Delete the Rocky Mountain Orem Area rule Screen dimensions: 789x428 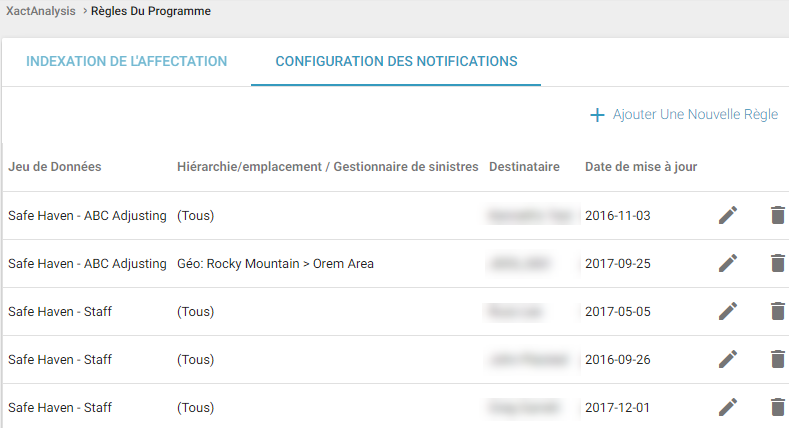click(x=777, y=263)
